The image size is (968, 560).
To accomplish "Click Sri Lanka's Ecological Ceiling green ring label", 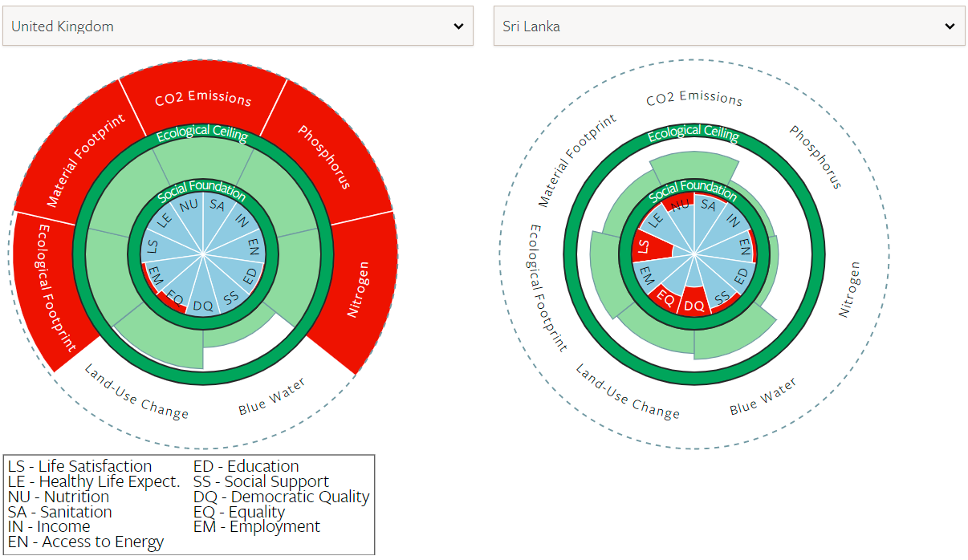I will [x=693, y=133].
